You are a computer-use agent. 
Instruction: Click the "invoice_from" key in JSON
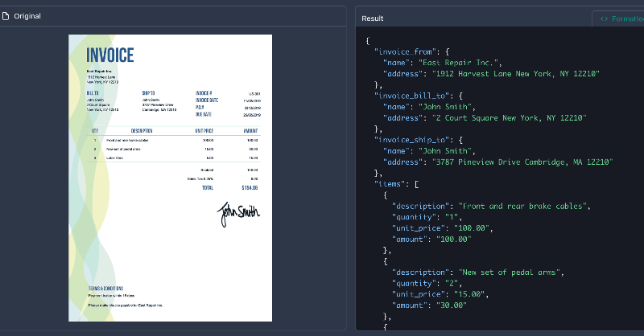click(405, 51)
